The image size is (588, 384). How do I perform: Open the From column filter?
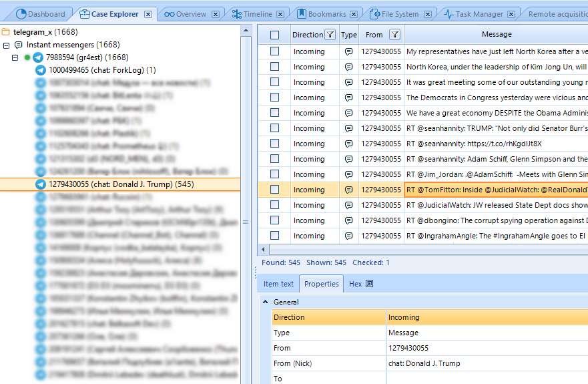tap(394, 35)
